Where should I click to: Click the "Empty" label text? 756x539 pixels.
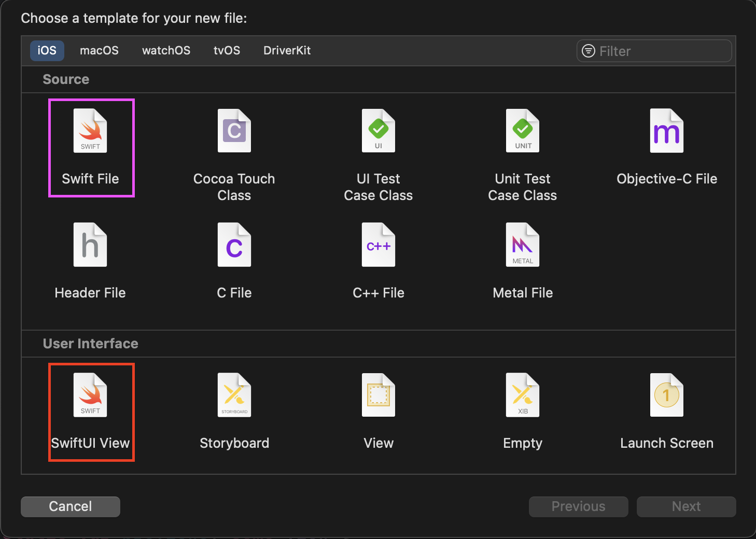pos(523,443)
